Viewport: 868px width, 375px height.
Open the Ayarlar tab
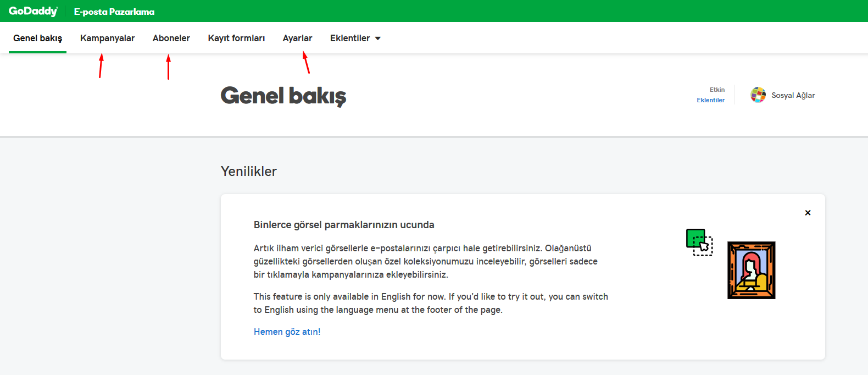click(297, 38)
